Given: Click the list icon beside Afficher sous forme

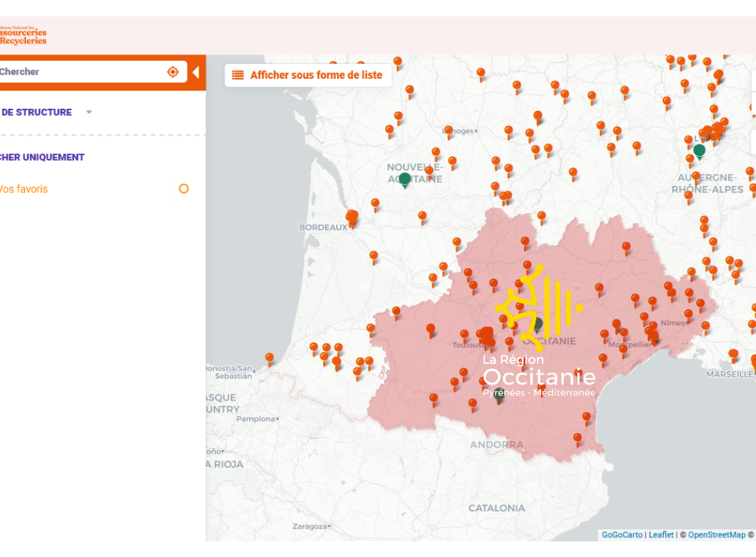Looking at the screenshot, I should pos(238,76).
